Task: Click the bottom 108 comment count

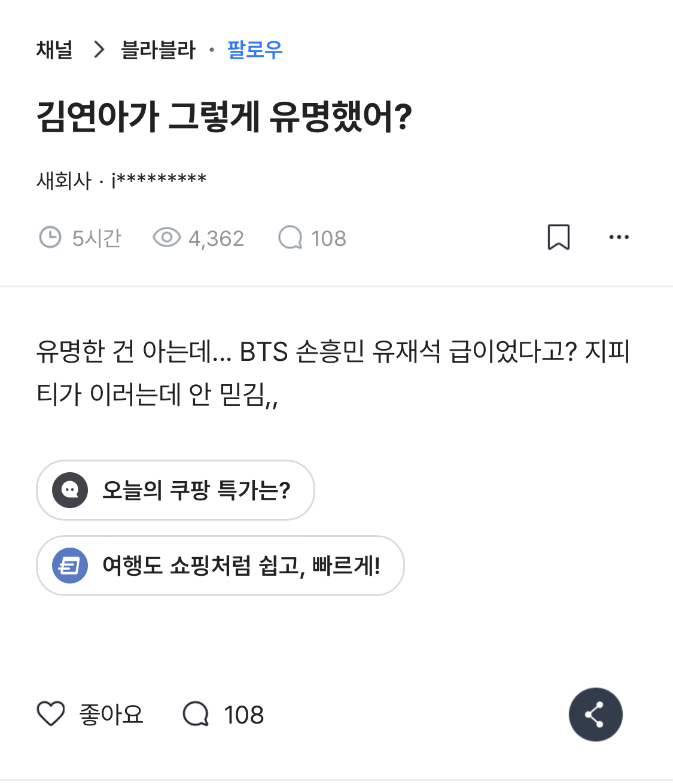Action: click(x=243, y=715)
